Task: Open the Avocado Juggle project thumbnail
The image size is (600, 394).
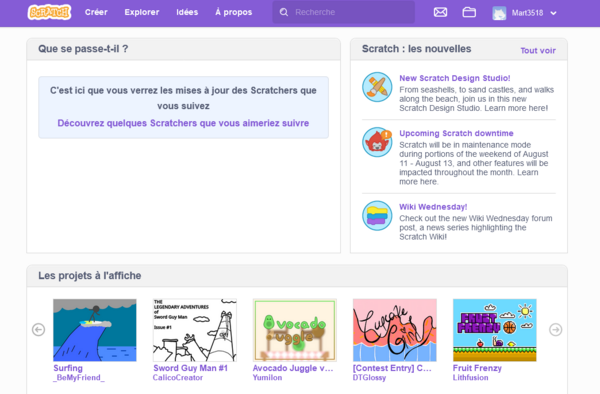Action: (x=295, y=330)
